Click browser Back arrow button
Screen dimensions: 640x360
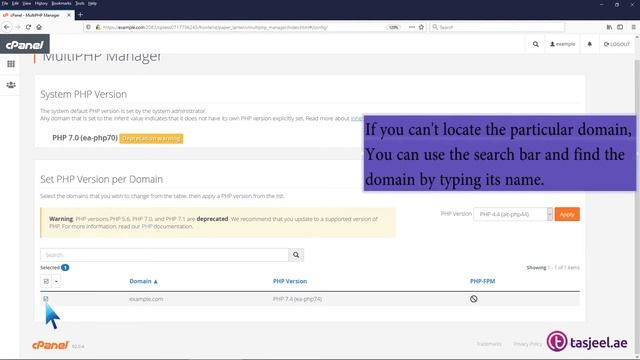point(7,27)
